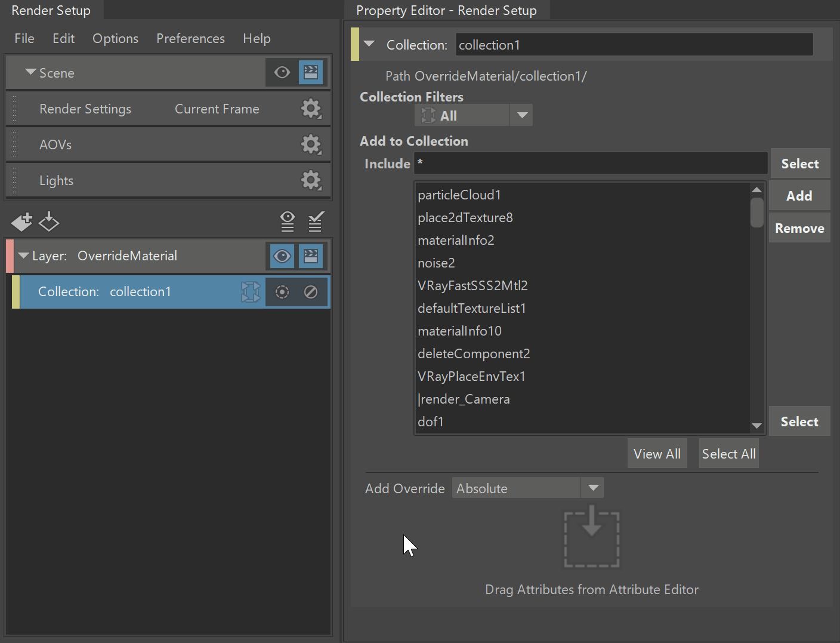Open the Collection Filters All dropdown

coord(474,115)
